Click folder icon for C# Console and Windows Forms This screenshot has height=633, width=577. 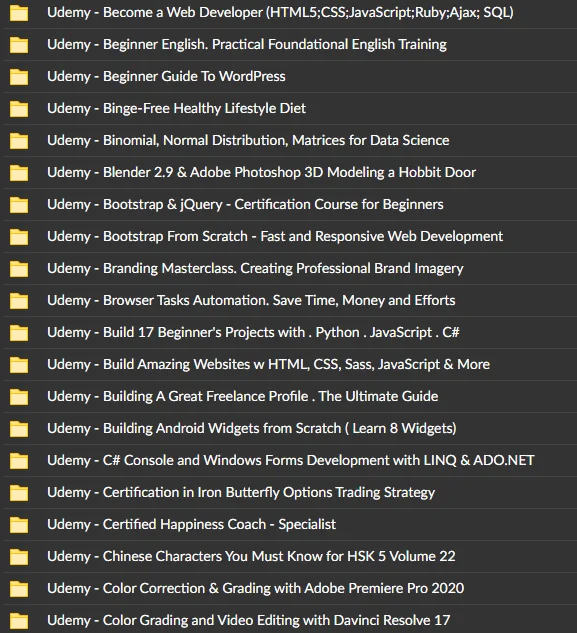coord(19,461)
